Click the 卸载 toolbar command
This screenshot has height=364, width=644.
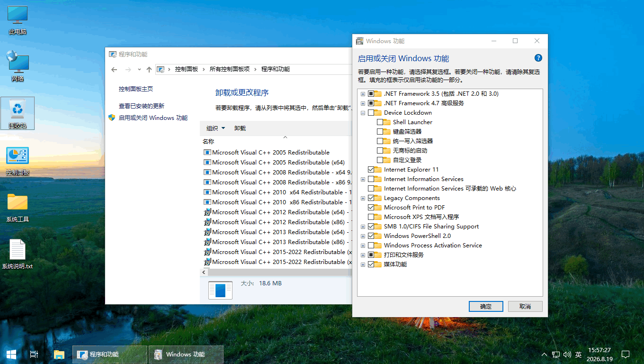[240, 128]
